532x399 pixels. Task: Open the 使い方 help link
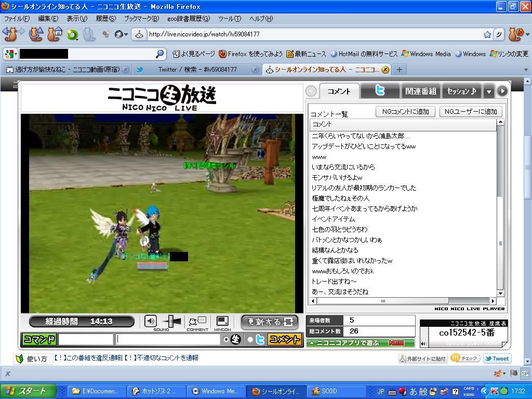point(33,358)
